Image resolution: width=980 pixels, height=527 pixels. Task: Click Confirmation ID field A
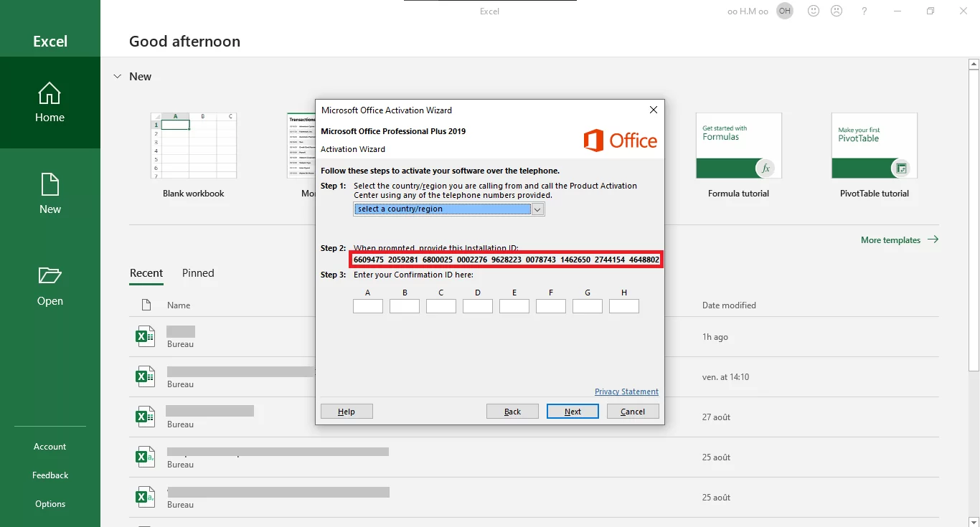click(x=368, y=306)
